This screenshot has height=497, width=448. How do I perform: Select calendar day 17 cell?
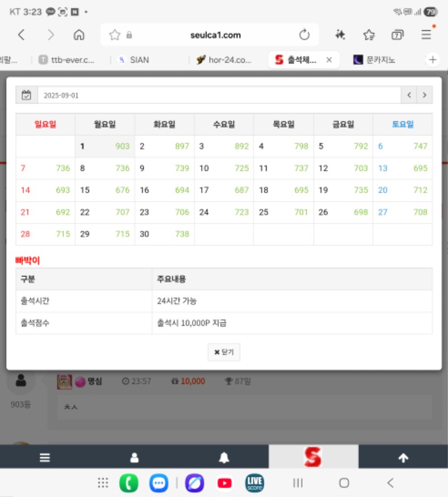click(x=223, y=190)
